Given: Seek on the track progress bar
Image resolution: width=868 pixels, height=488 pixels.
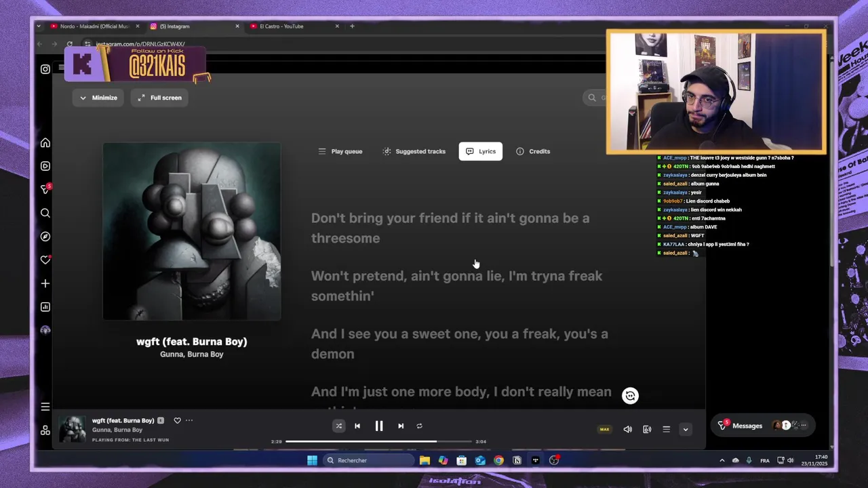Looking at the screenshot, I should click(x=378, y=441).
